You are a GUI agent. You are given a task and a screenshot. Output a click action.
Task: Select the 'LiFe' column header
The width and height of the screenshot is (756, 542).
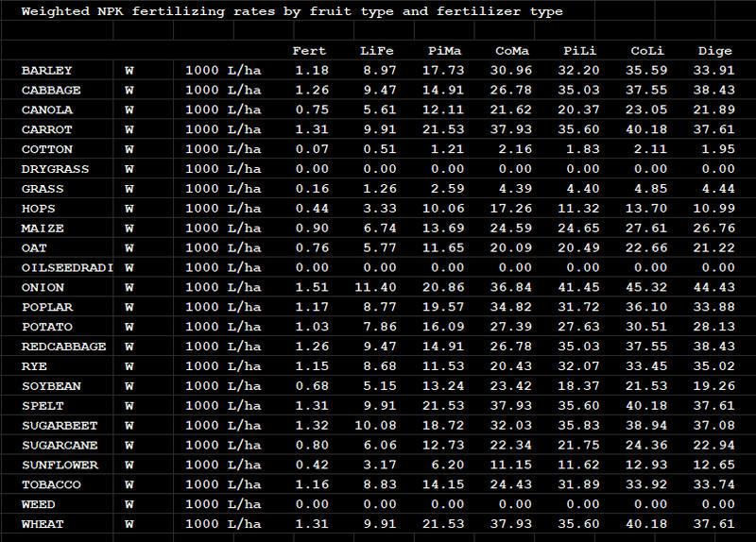pos(377,51)
